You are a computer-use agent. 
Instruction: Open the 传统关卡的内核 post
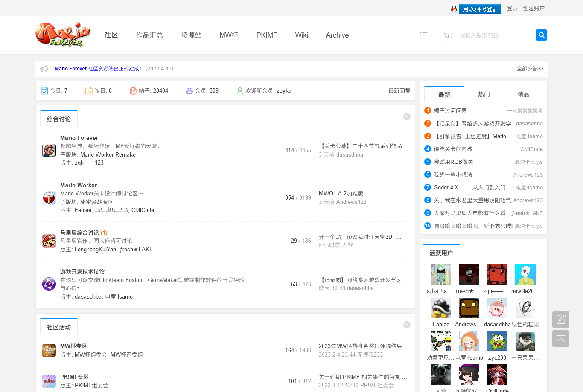[x=453, y=149]
